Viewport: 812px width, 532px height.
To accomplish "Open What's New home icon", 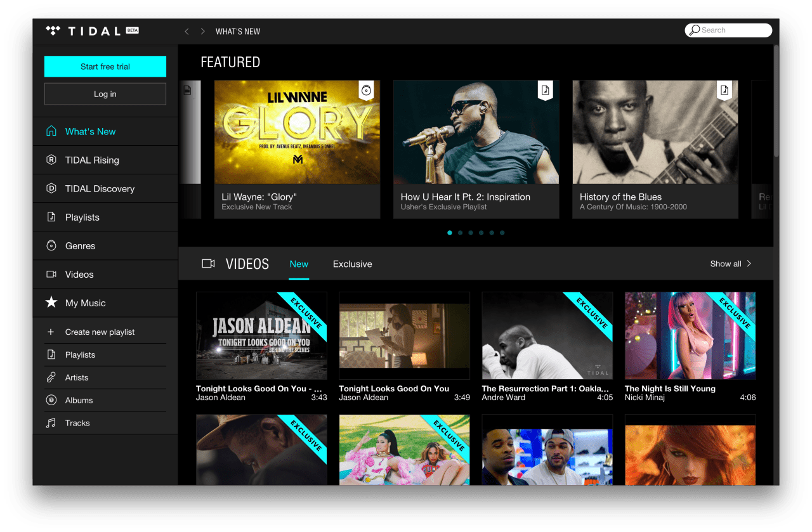I will click(x=51, y=131).
